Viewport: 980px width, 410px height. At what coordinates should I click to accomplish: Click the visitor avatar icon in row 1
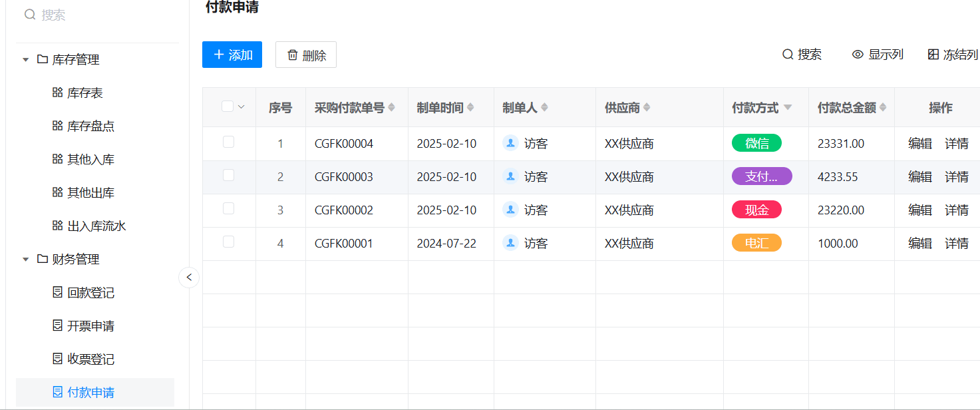coord(510,143)
